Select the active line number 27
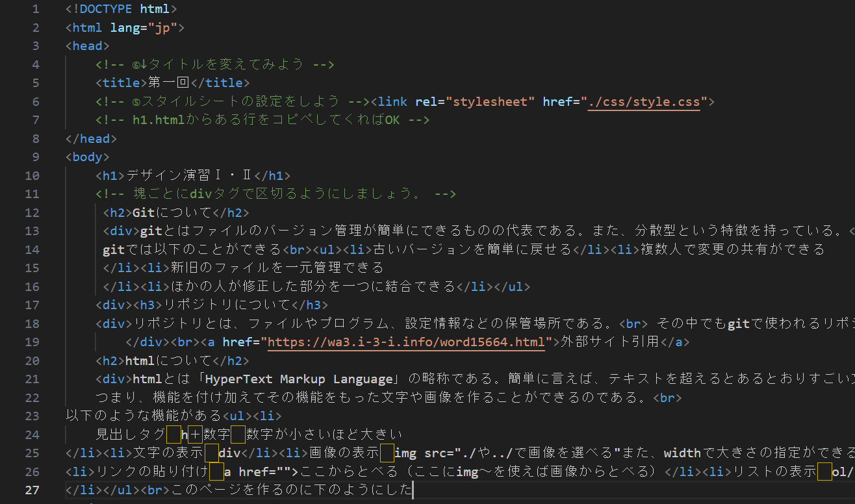 [x=32, y=490]
